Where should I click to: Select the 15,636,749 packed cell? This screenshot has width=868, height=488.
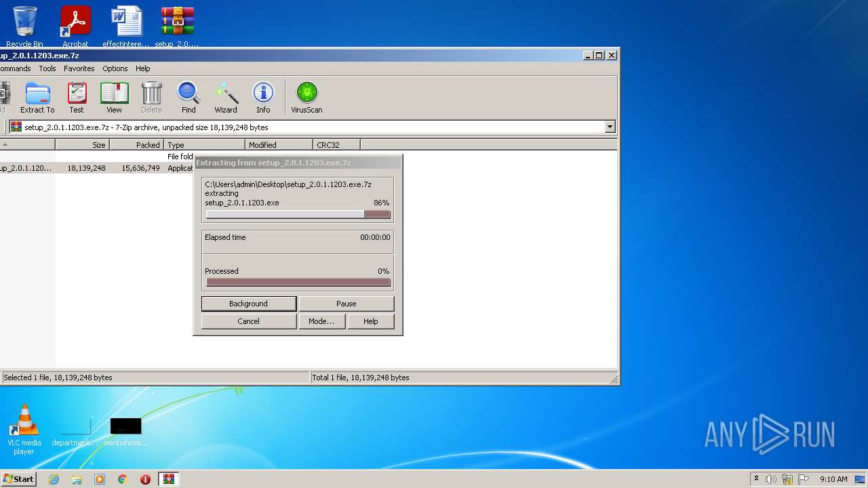[140, 168]
